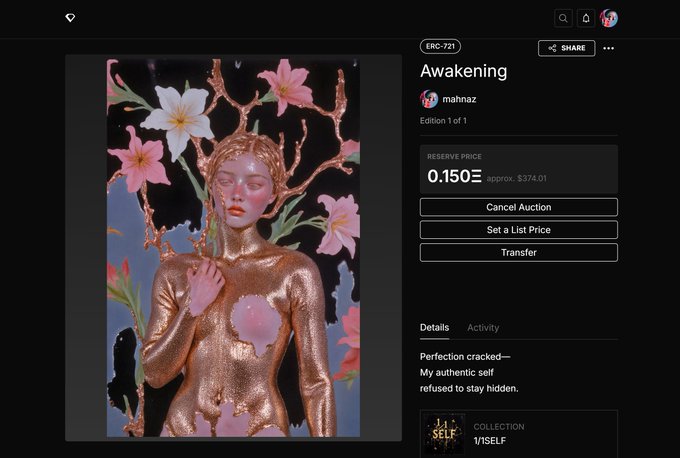Click the Edition 1 of 1 text
The width and height of the screenshot is (680, 458).
[443, 121]
